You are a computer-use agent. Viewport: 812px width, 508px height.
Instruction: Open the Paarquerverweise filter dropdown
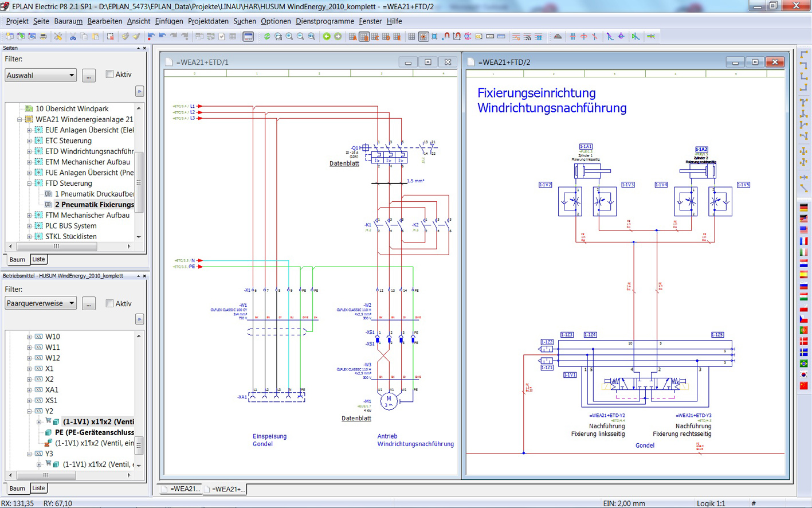pos(41,303)
